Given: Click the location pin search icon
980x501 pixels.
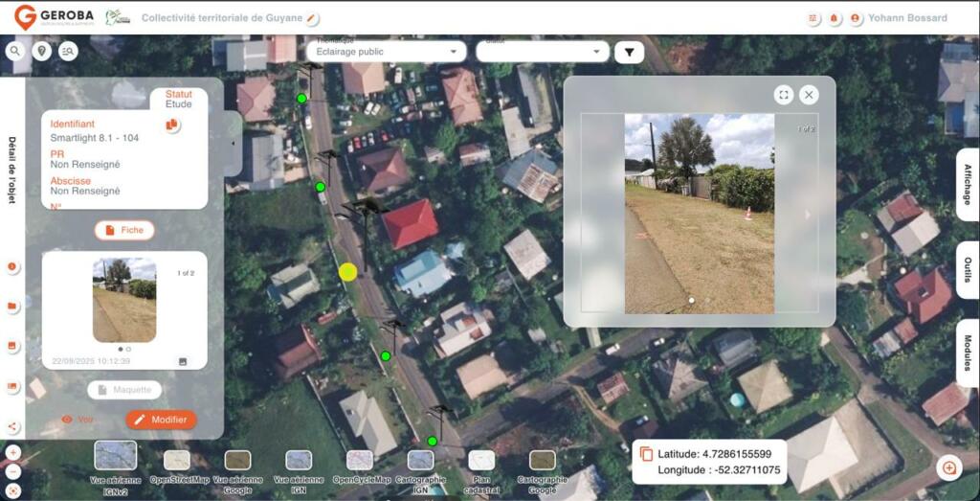Looking at the screenshot, I should pos(42,52).
